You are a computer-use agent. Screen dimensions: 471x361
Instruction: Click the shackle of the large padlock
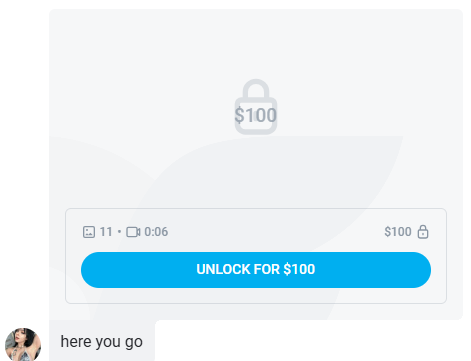(x=256, y=89)
